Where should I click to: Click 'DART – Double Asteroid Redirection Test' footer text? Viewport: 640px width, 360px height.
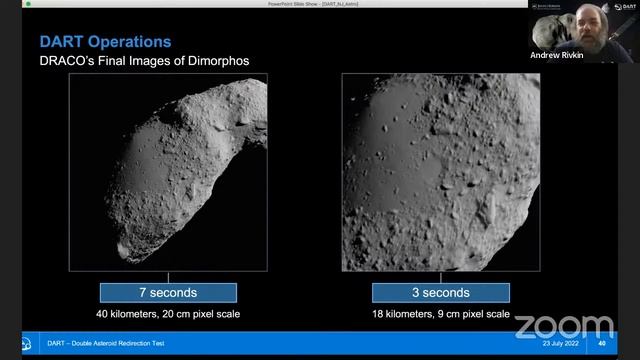[x=106, y=343]
